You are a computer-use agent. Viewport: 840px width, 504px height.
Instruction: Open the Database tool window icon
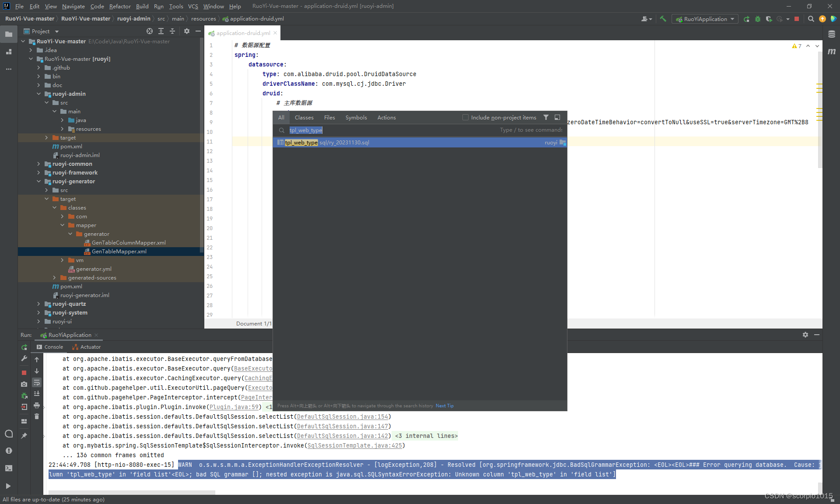click(832, 34)
